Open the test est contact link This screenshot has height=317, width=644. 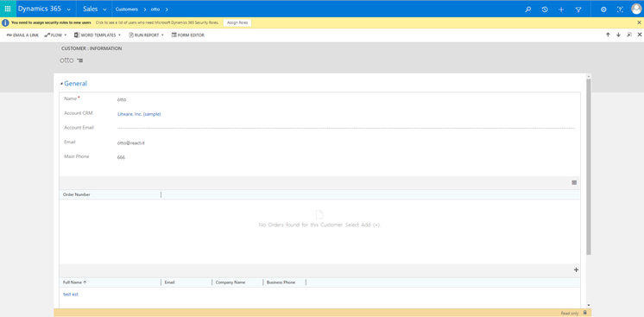point(71,295)
